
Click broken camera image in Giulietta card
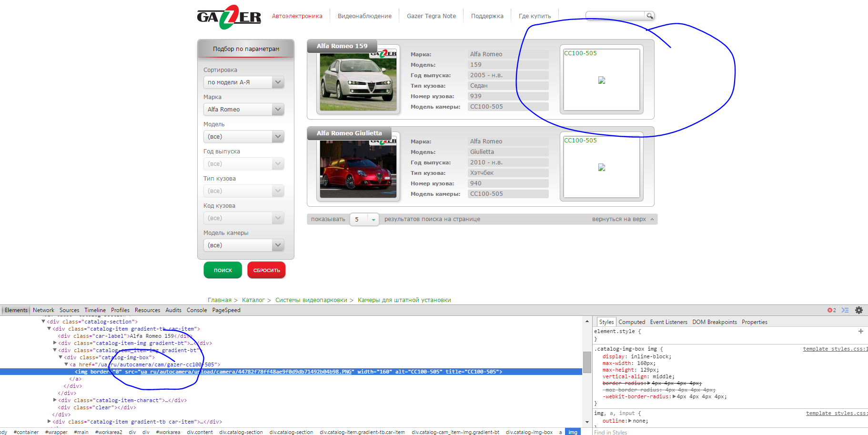click(602, 167)
